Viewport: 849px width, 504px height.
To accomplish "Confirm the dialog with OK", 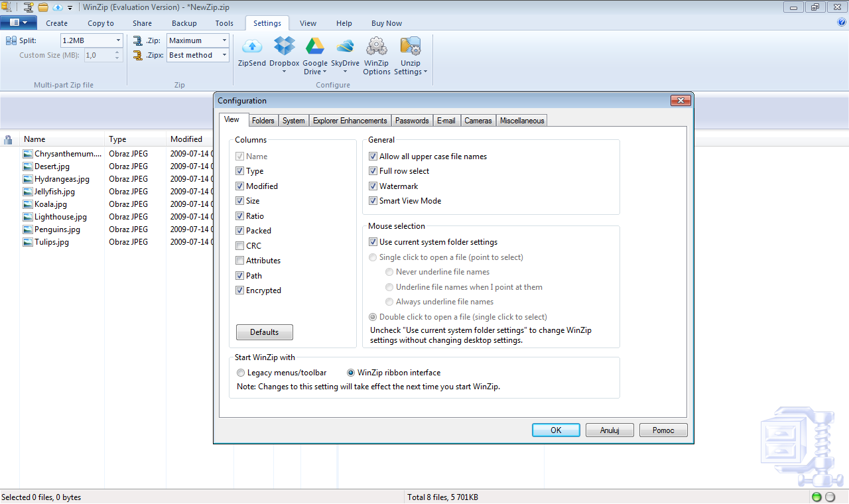I will [x=556, y=430].
